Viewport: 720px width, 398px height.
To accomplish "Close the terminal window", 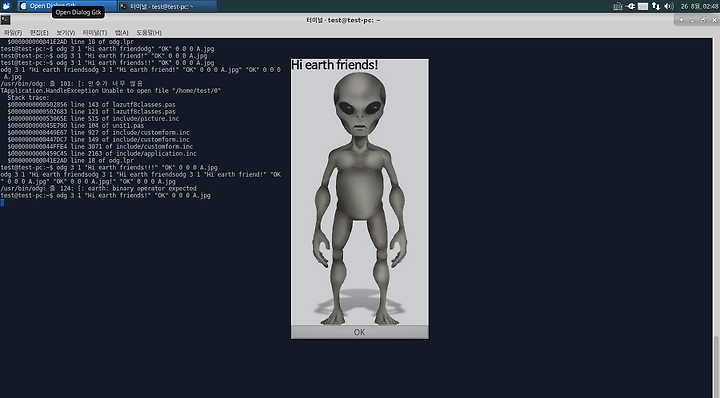I will point(714,20).
